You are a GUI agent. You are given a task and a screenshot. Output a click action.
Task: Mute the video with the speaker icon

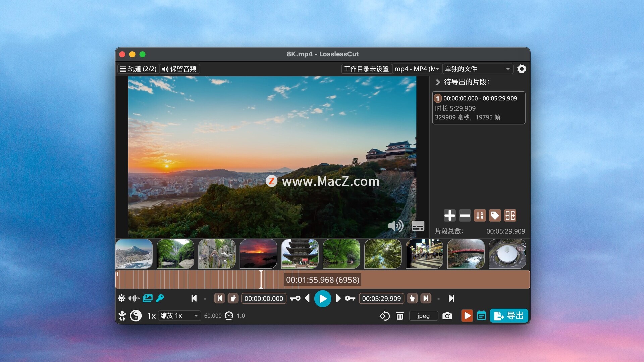click(x=396, y=226)
